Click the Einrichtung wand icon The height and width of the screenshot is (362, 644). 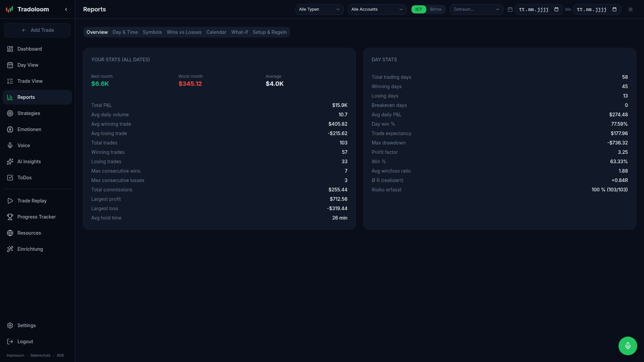click(10, 249)
